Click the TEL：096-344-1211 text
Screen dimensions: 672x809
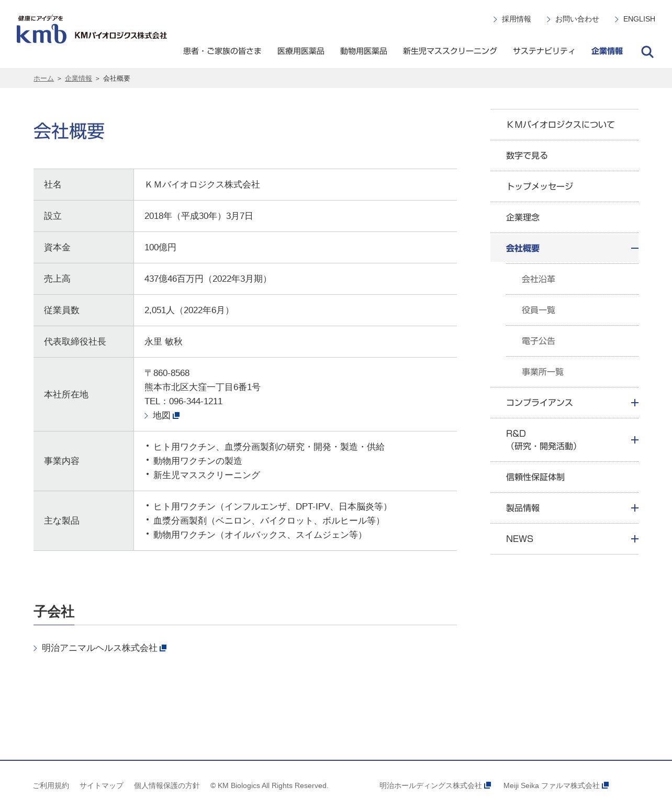tap(184, 401)
